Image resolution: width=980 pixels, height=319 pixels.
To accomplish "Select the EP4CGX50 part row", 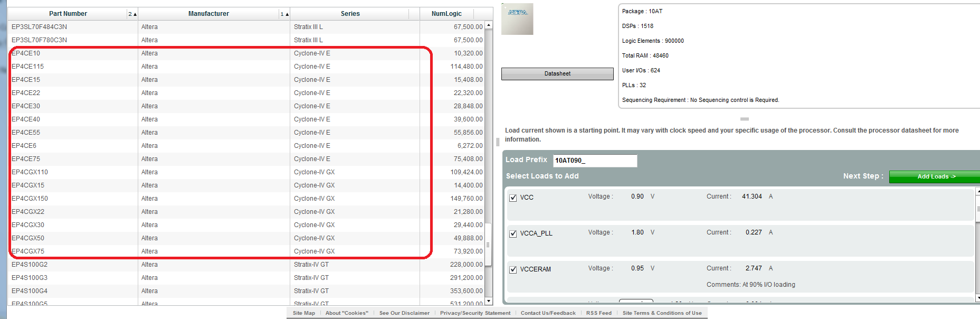I will coord(246,238).
